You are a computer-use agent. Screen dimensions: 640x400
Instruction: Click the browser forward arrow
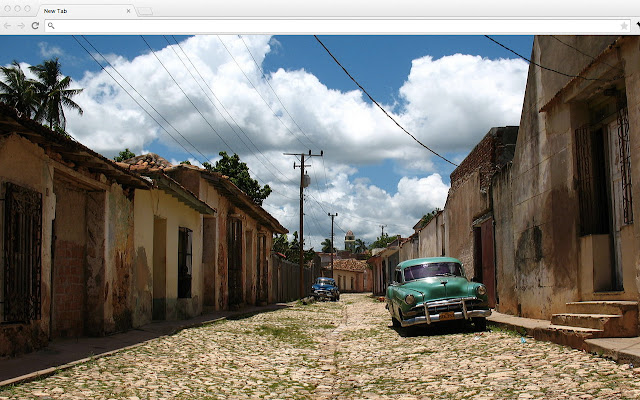pos(21,26)
